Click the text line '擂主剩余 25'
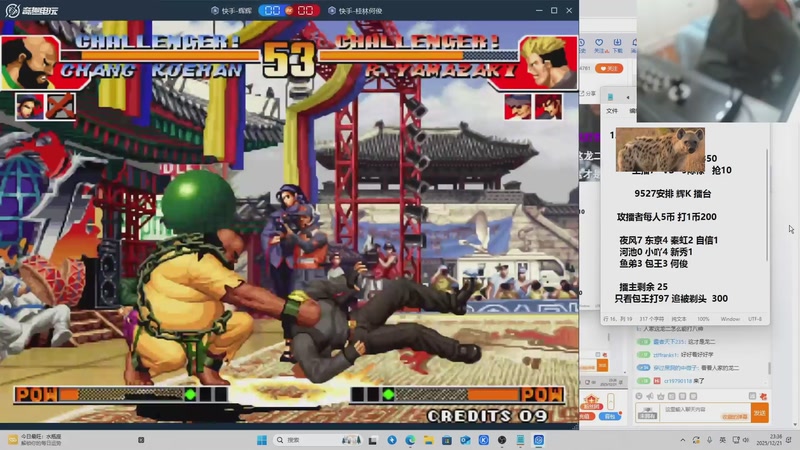This screenshot has width=800, height=450. pos(643,287)
